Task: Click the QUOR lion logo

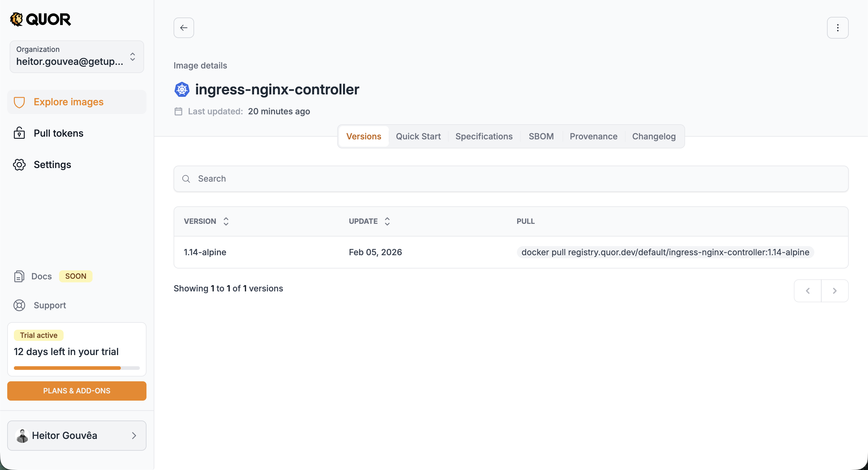Action: click(x=17, y=19)
